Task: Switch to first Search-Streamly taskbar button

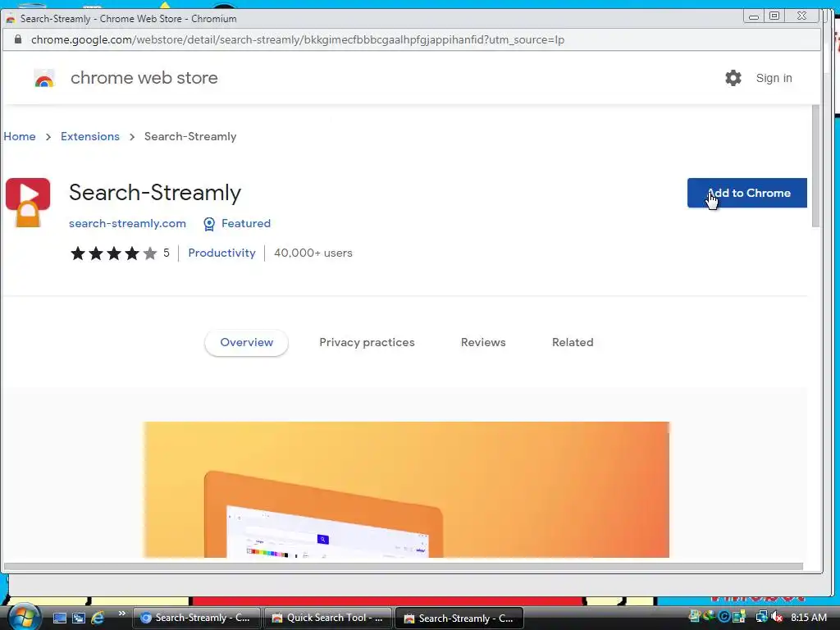Action: (197, 619)
